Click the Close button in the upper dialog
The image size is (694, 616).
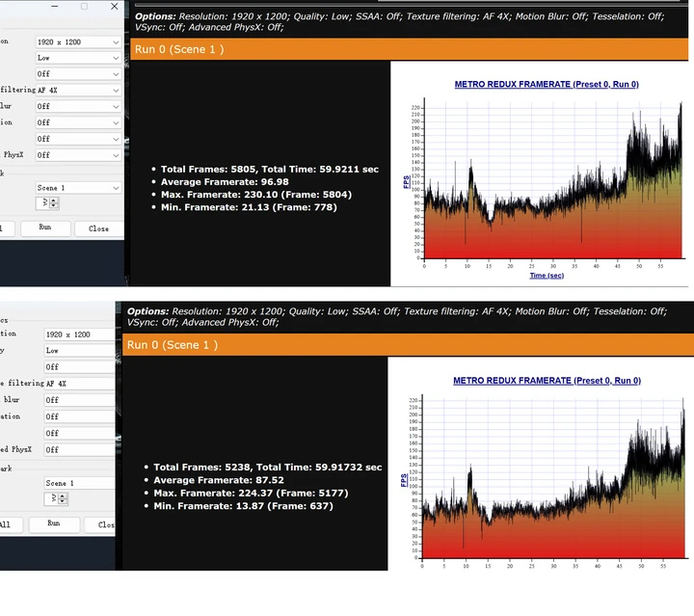click(98, 228)
